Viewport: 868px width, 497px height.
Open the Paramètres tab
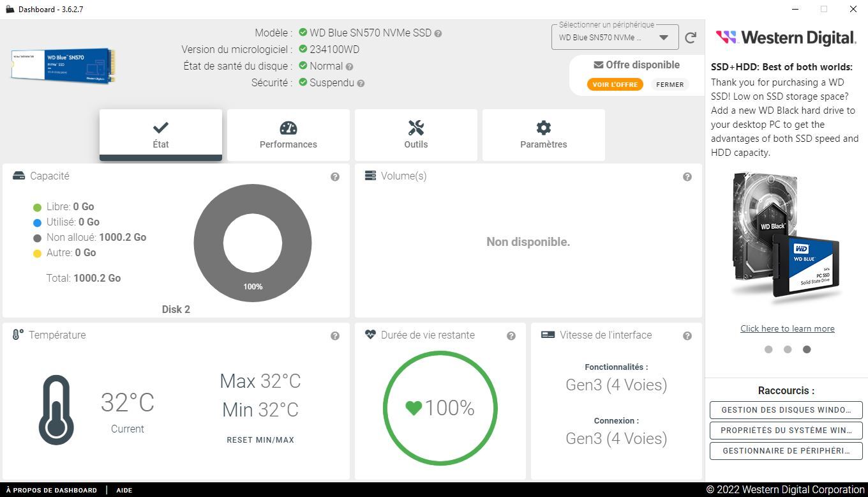coord(544,135)
